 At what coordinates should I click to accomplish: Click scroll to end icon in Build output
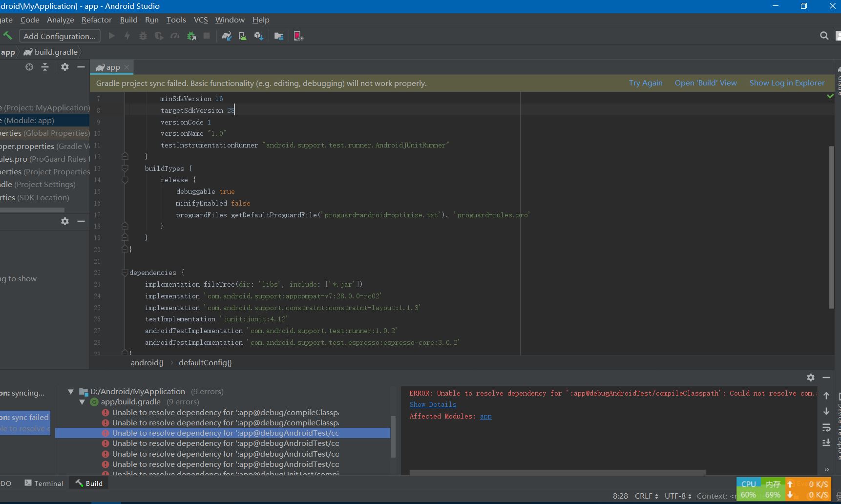[x=826, y=442]
